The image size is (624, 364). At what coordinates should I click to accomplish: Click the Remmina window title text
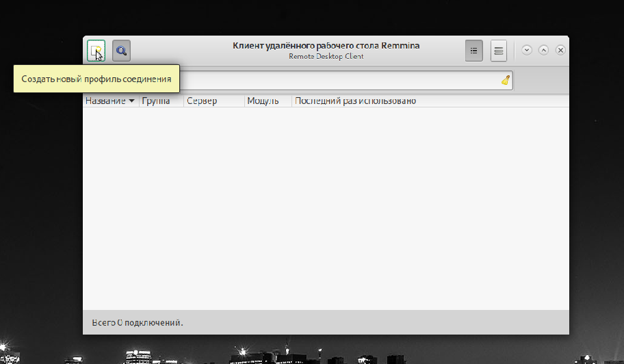tap(326, 46)
